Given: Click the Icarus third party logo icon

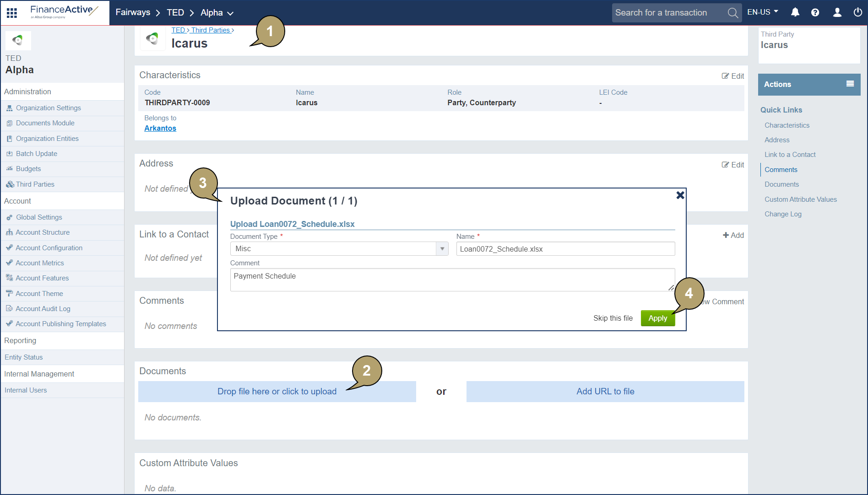Looking at the screenshot, I should (152, 38).
